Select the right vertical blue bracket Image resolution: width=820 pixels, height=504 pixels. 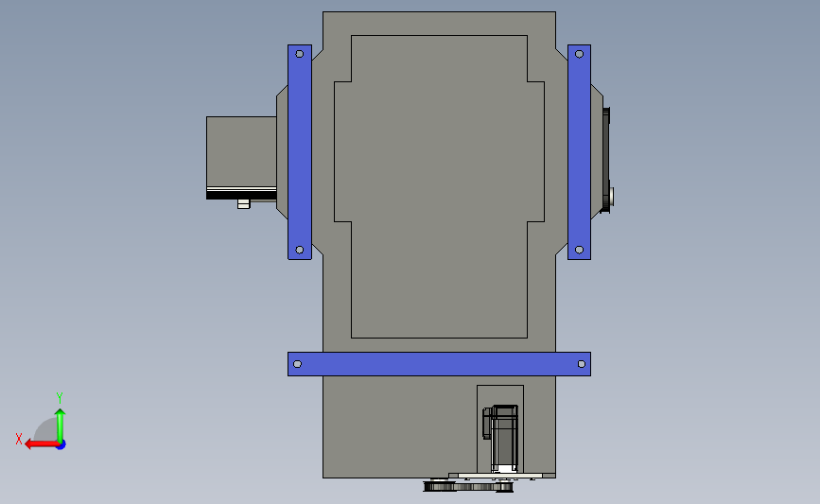[579, 151]
